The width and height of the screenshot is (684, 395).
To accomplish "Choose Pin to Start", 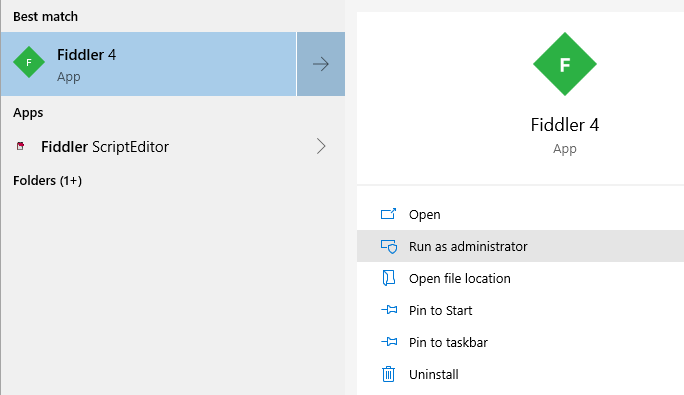I will coord(520,310).
